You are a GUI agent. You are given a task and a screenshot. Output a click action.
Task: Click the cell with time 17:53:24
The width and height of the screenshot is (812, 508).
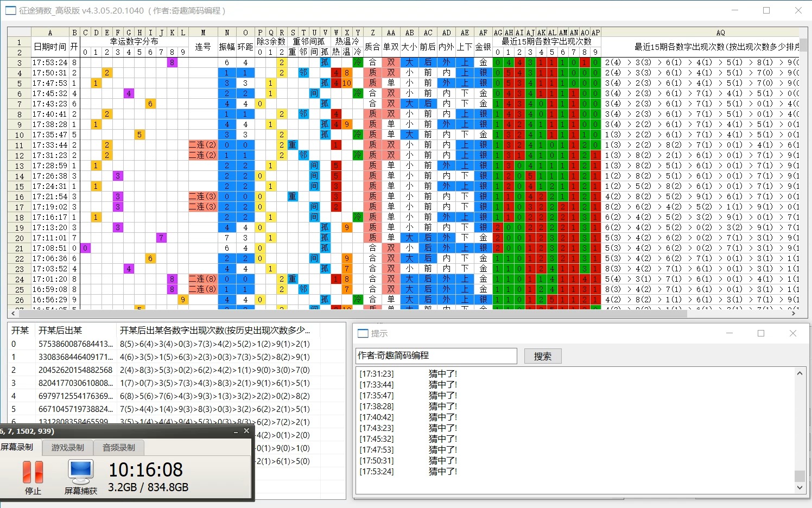pos(50,62)
